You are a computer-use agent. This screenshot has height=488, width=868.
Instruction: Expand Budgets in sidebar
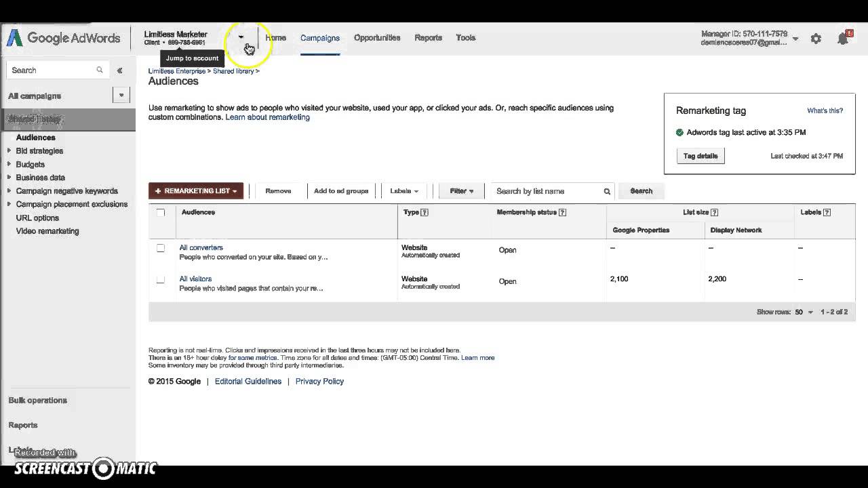(9, 164)
